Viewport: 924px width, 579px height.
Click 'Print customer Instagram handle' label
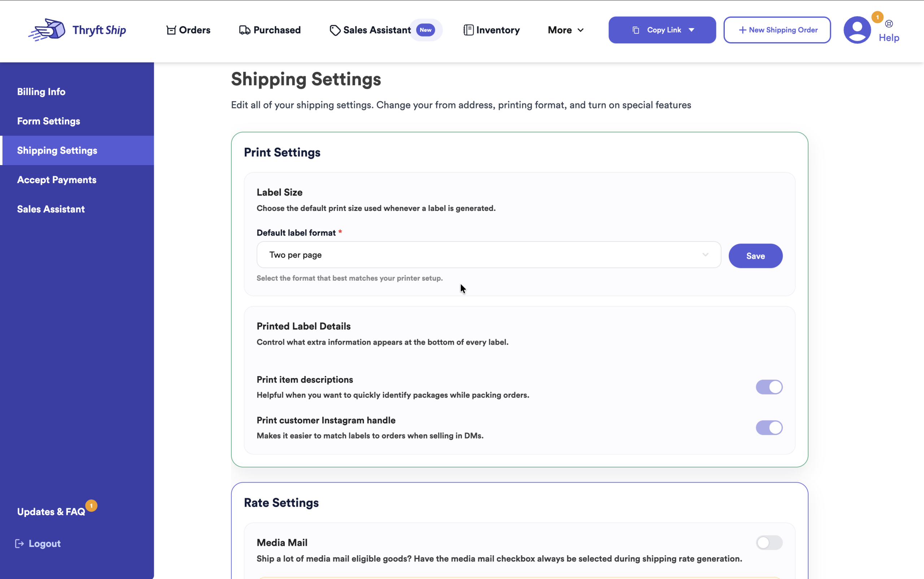326,420
